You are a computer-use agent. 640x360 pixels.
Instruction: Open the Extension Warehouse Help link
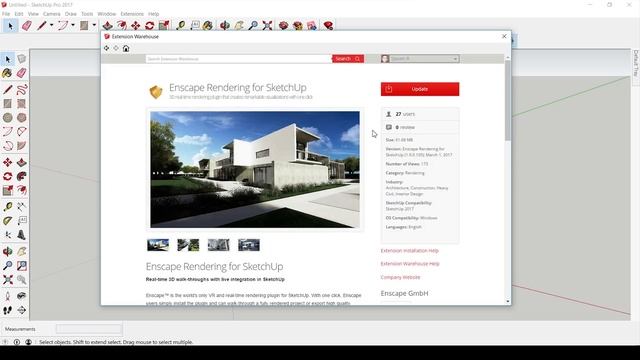(x=410, y=264)
